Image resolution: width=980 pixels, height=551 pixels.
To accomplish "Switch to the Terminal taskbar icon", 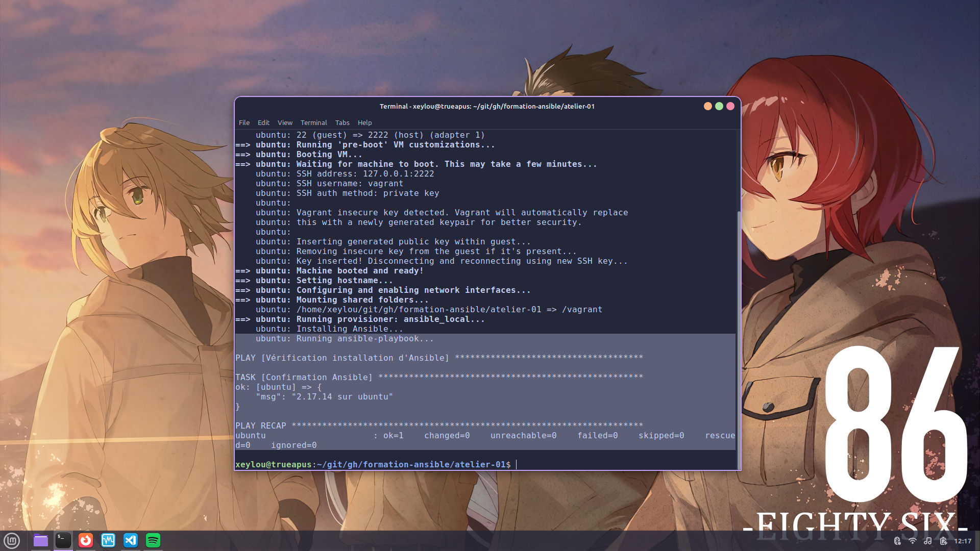I will (63, 540).
